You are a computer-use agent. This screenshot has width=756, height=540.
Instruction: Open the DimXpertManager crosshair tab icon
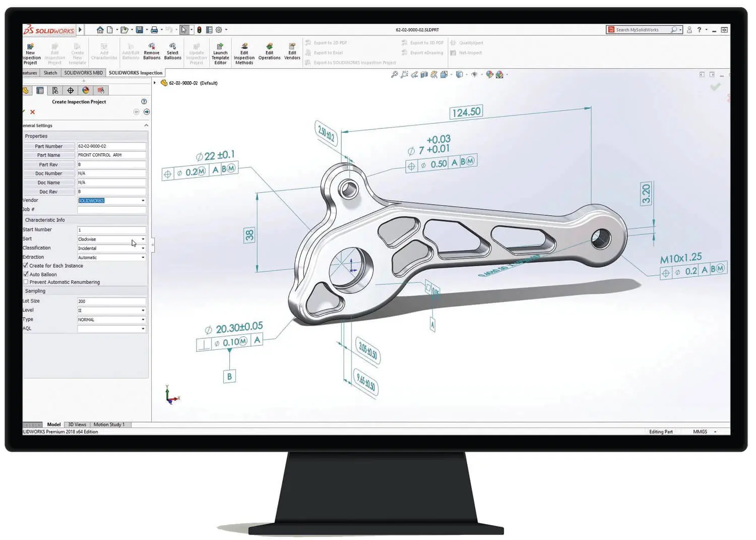71,91
